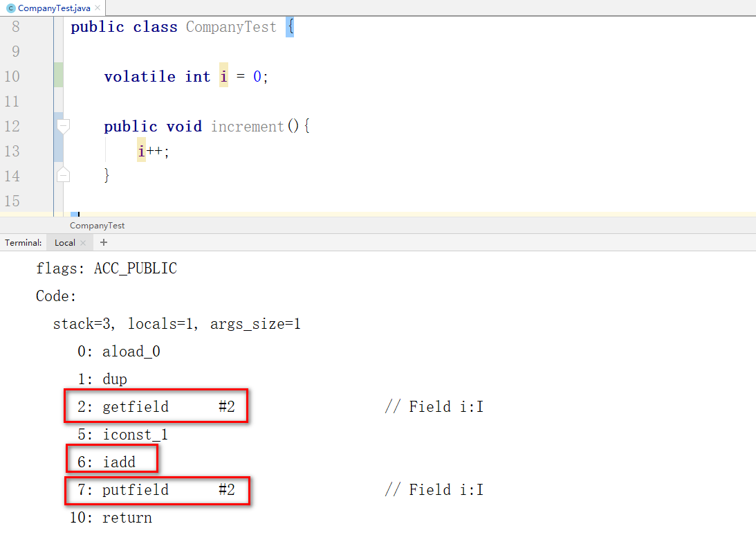Screen dimensions: 756x533
Task: Close the Local terminal session
Action: [x=83, y=243]
